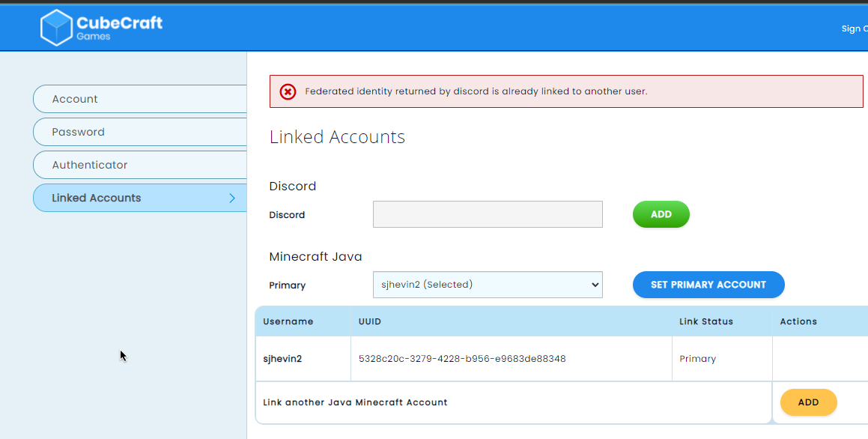The image size is (868, 439).
Task: Select the Linked Accounts sidebar item
Action: coord(139,198)
